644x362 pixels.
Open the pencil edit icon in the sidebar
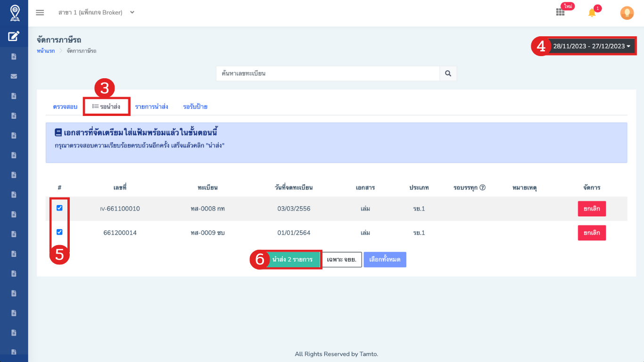14,36
